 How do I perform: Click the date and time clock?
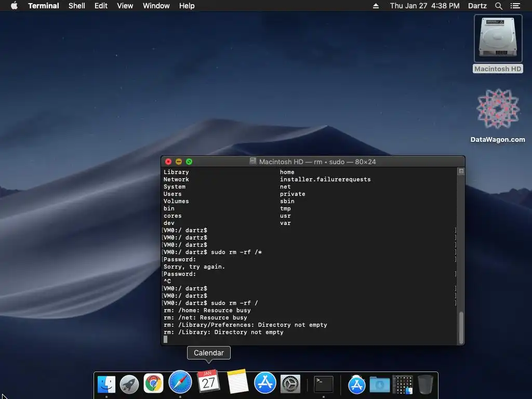(424, 6)
